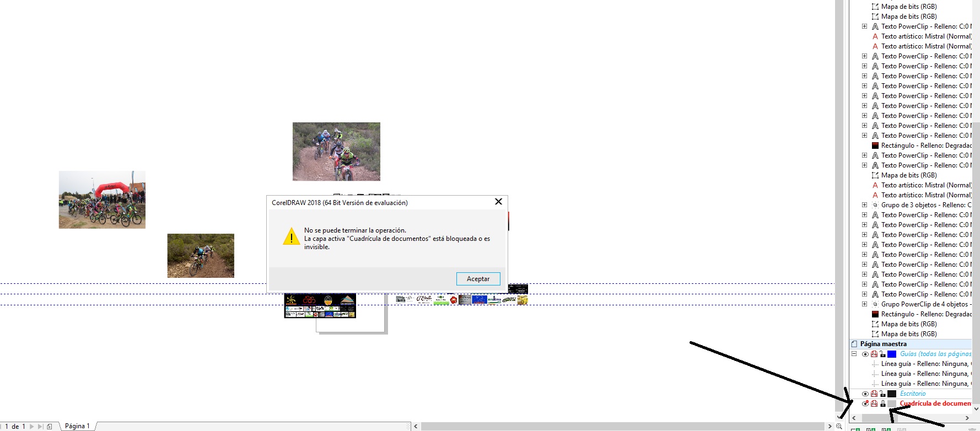
Task: Click the warning triangle icon in dialog
Action: pyautogui.click(x=291, y=237)
